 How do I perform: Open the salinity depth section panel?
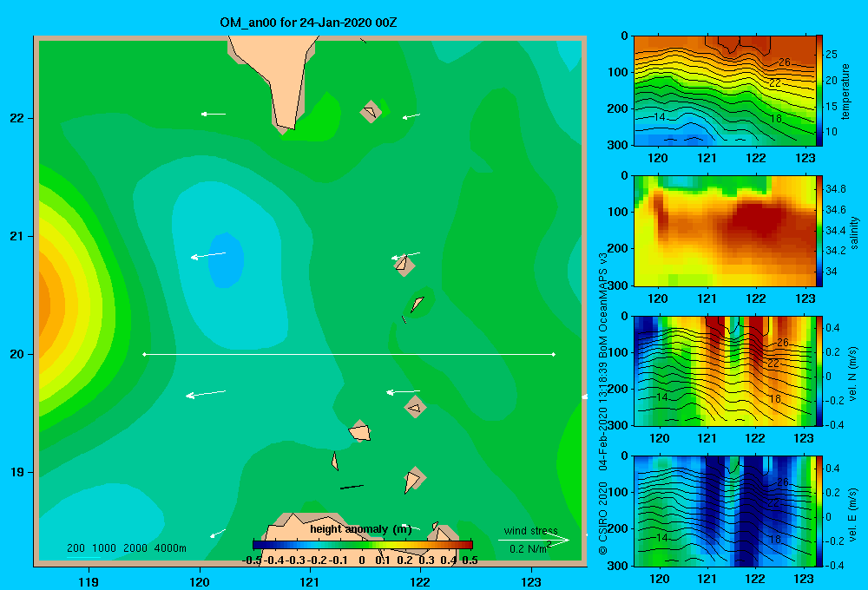[725, 231]
